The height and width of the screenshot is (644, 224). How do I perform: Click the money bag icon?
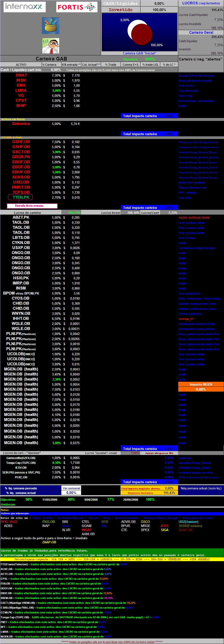(x=51, y=26)
